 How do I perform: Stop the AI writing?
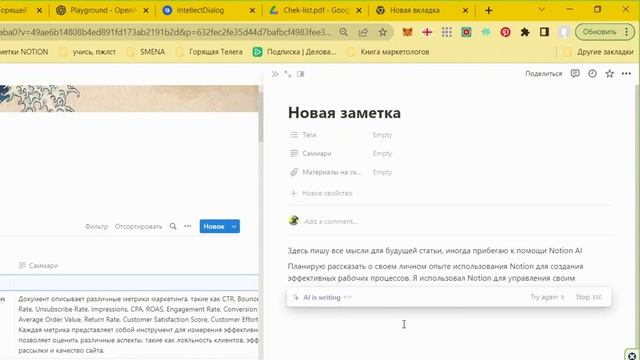point(589,297)
